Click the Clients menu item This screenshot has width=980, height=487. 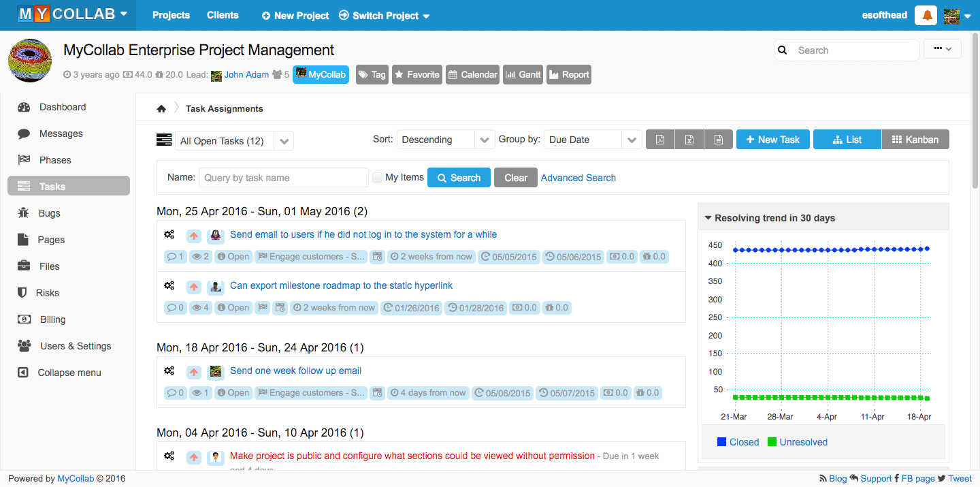coord(223,15)
